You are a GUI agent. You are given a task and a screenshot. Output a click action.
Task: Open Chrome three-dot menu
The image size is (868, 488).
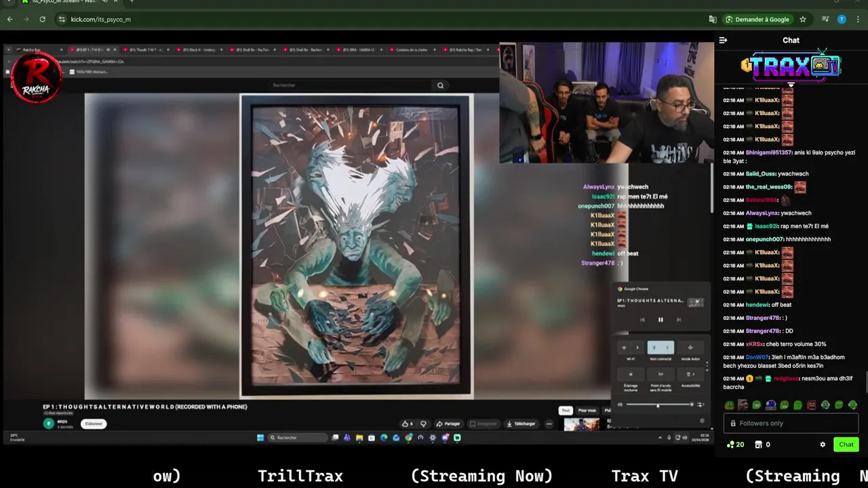(x=858, y=19)
